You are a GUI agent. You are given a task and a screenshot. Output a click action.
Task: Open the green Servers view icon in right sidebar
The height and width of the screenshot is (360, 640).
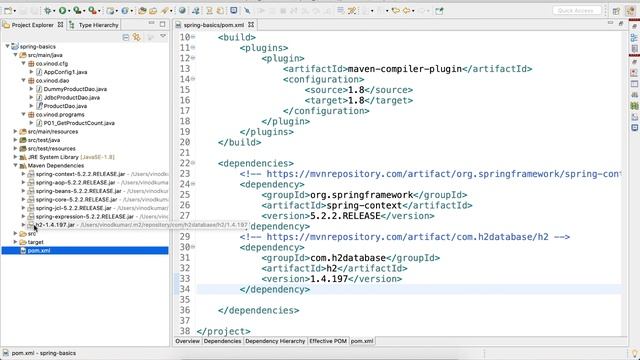click(x=634, y=106)
